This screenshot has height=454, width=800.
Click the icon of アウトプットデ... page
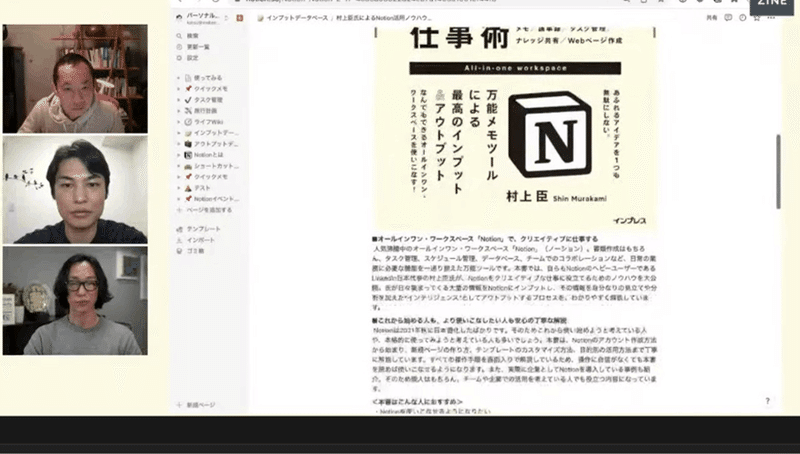click(x=188, y=144)
